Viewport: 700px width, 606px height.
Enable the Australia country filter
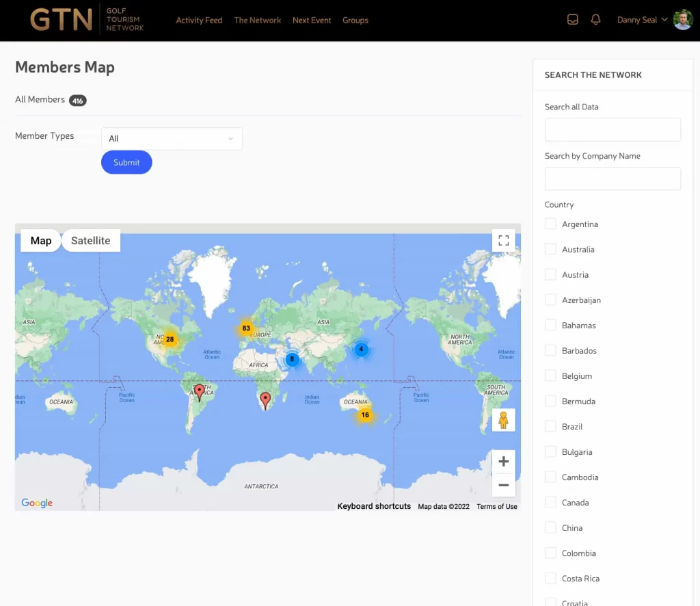(x=550, y=250)
